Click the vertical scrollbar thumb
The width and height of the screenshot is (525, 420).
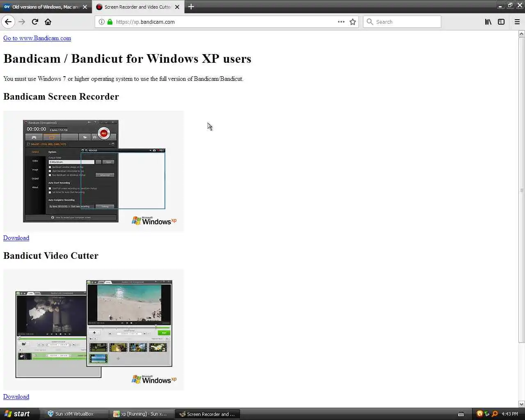tap(522, 190)
